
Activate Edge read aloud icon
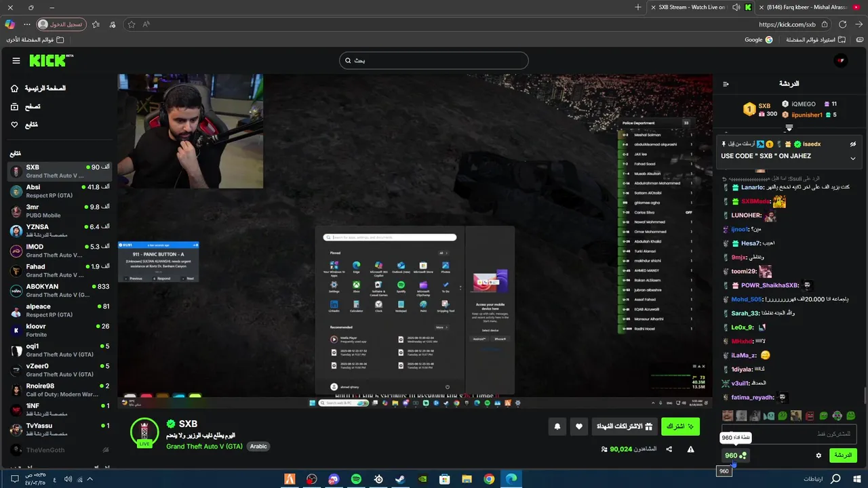(146, 24)
